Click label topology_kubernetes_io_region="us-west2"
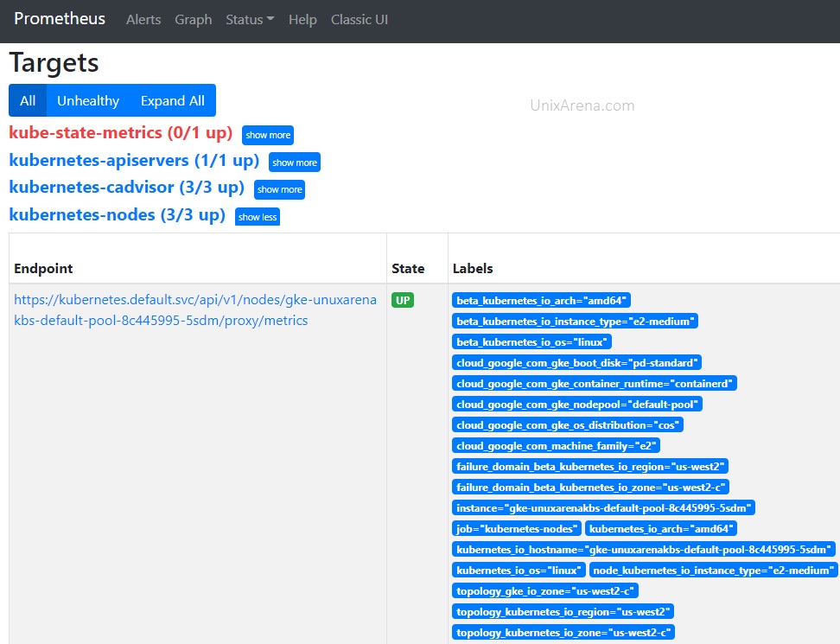 tap(563, 612)
